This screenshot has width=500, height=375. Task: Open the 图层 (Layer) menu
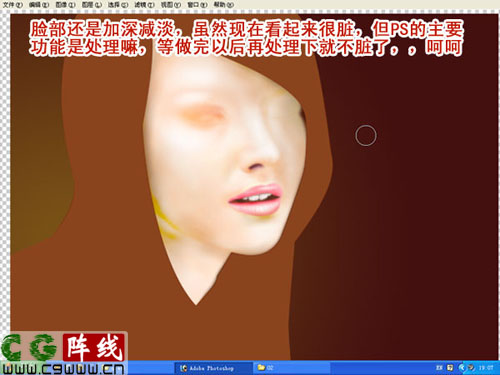(91, 5)
